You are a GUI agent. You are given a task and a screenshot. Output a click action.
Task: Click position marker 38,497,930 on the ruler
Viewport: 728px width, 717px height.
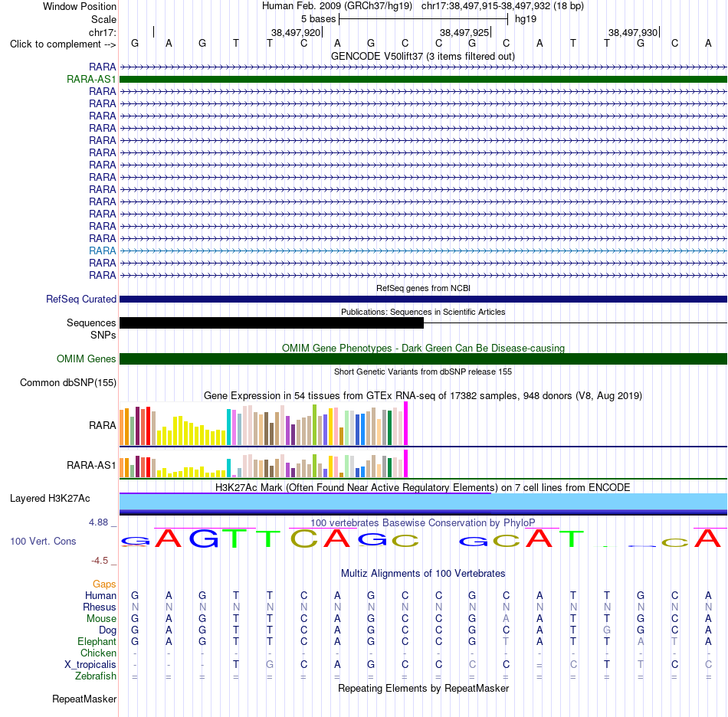633,32
